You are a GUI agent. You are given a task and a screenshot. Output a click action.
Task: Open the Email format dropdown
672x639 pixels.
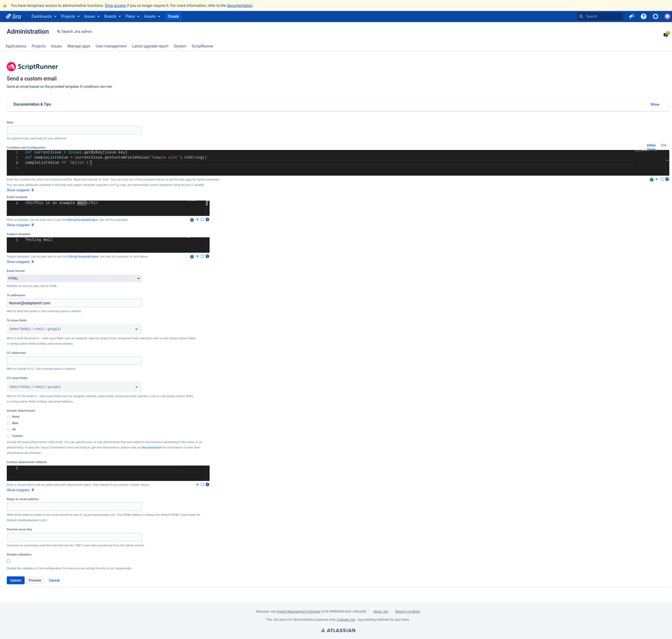(x=73, y=278)
